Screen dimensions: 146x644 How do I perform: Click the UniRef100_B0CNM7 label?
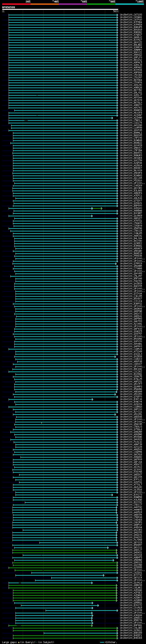click(131, 213)
